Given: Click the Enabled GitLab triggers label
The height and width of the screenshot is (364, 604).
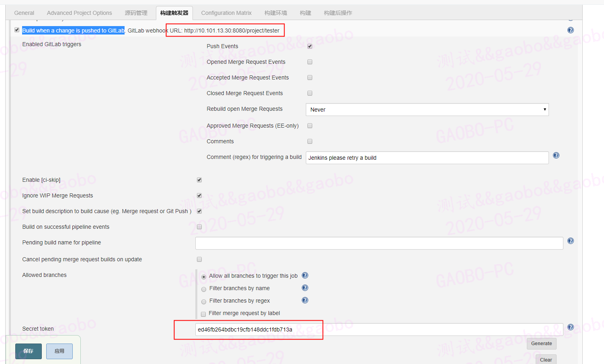Looking at the screenshot, I should click(52, 44).
